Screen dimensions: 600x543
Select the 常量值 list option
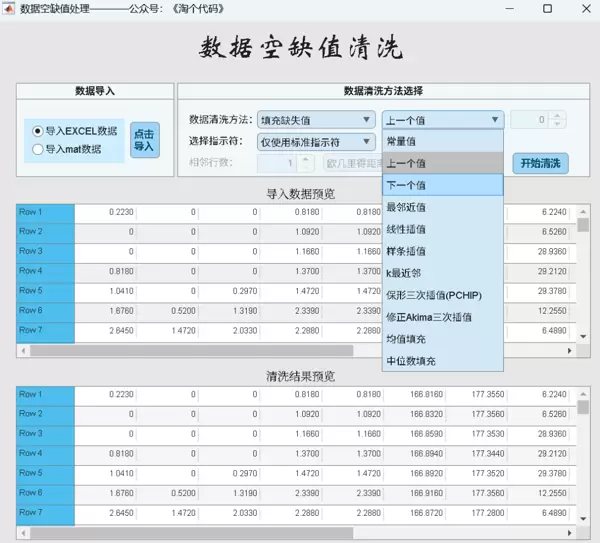coord(442,141)
